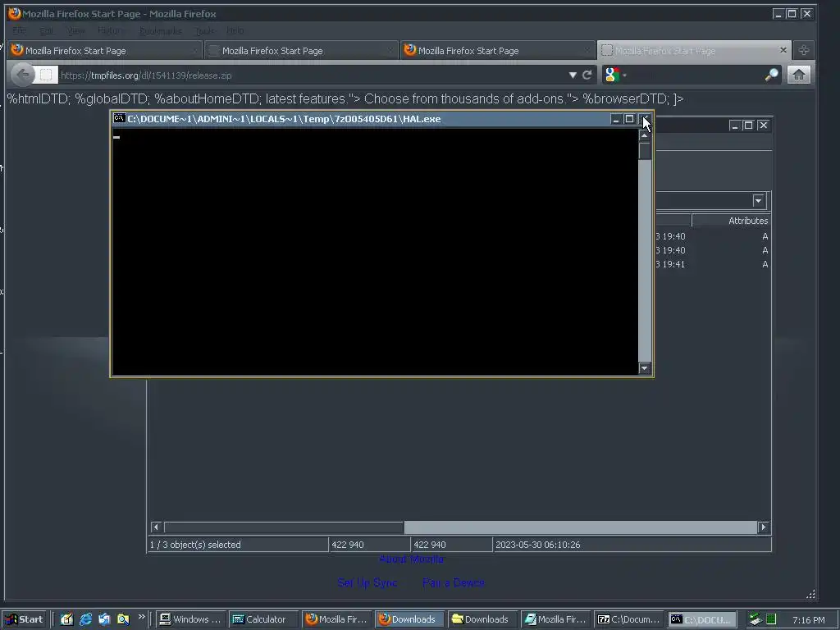Open the Pair a Device link

pyautogui.click(x=453, y=583)
